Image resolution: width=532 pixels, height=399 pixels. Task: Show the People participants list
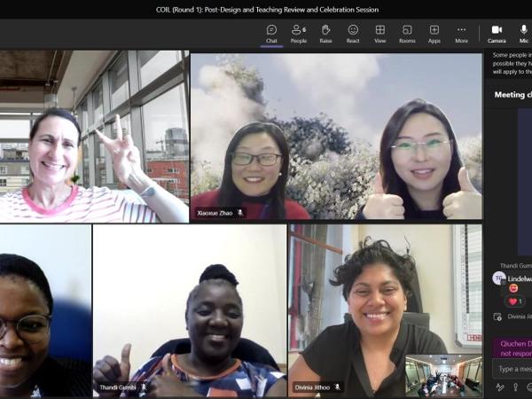point(299,34)
